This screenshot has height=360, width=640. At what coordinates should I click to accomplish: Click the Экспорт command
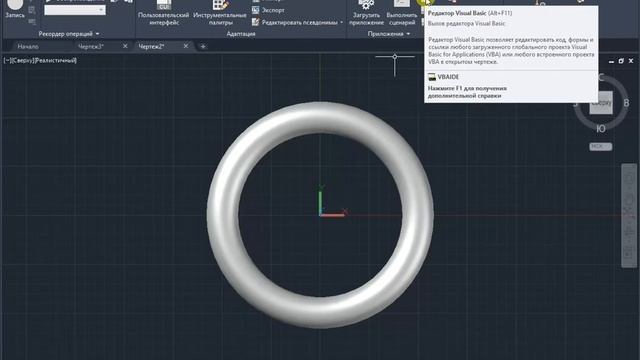(269, 10)
